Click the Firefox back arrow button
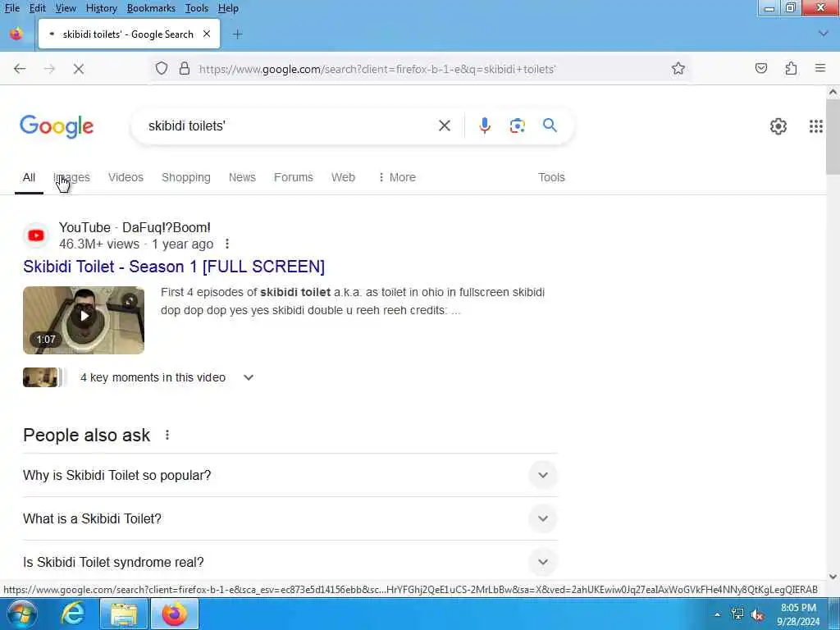 click(x=20, y=69)
